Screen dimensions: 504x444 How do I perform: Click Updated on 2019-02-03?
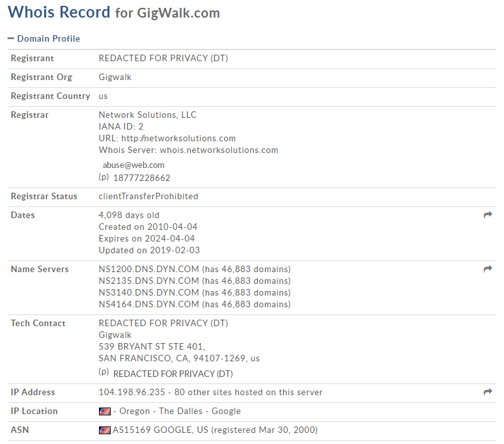149,250
